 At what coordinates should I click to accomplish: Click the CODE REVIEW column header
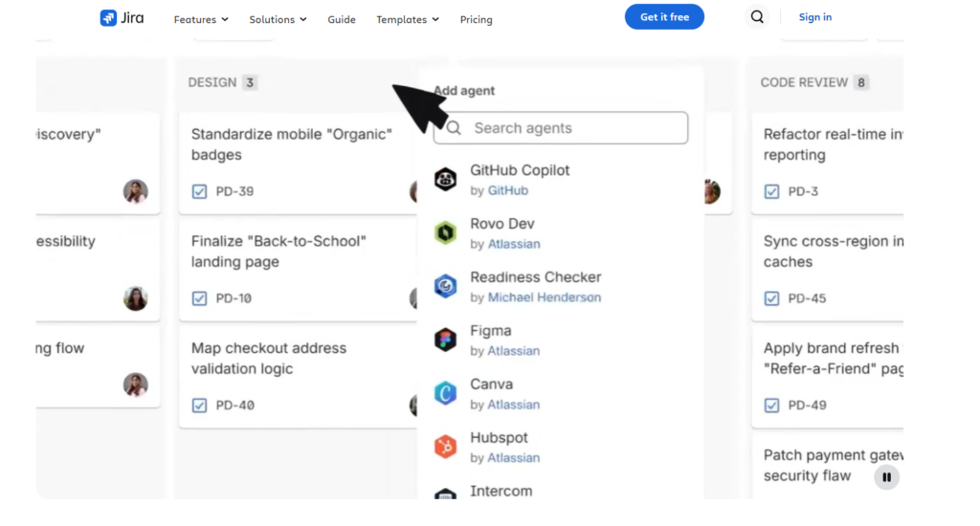(804, 82)
